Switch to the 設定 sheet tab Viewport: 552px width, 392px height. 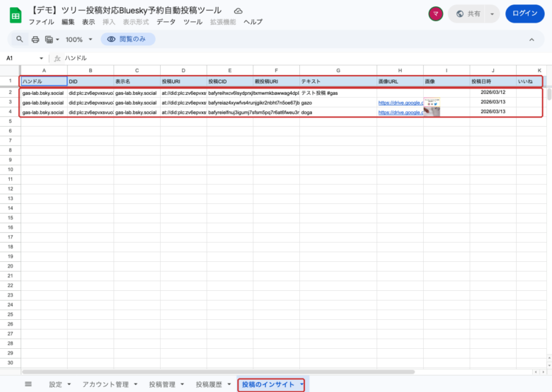pos(56,384)
